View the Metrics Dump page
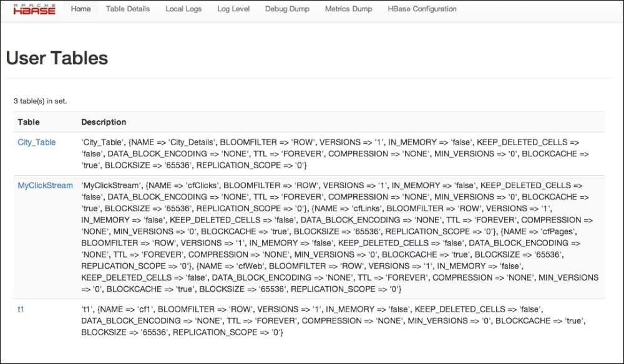Viewport: 624px width, 364px height. click(x=349, y=9)
